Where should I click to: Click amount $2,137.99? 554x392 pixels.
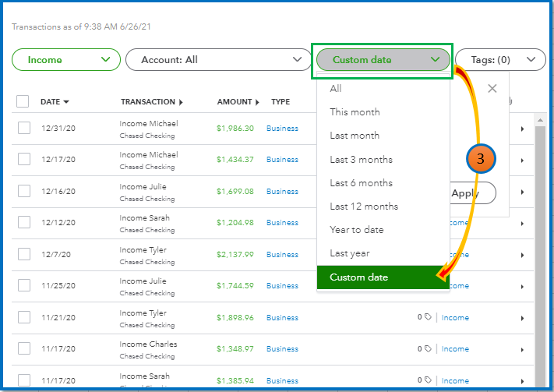[235, 255]
